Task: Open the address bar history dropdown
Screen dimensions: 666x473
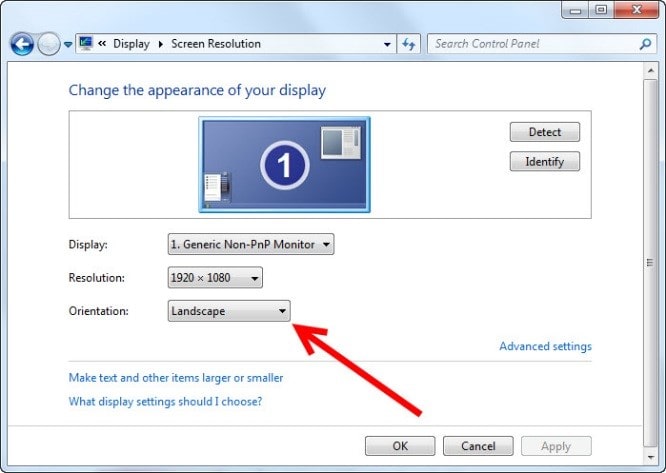Action: click(387, 44)
